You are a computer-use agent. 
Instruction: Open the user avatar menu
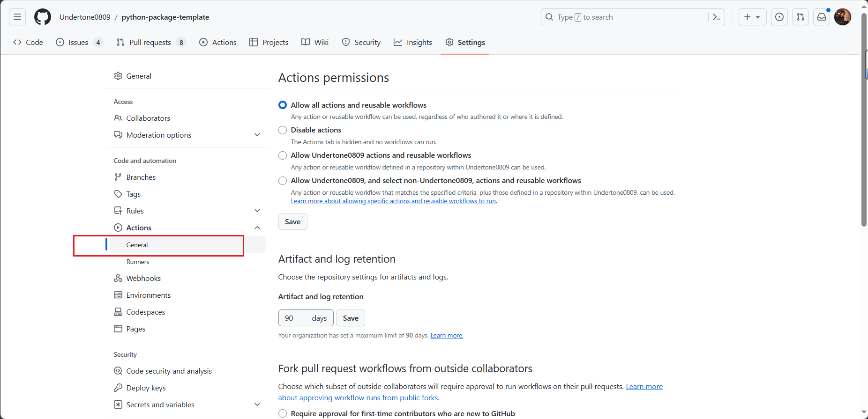[843, 17]
